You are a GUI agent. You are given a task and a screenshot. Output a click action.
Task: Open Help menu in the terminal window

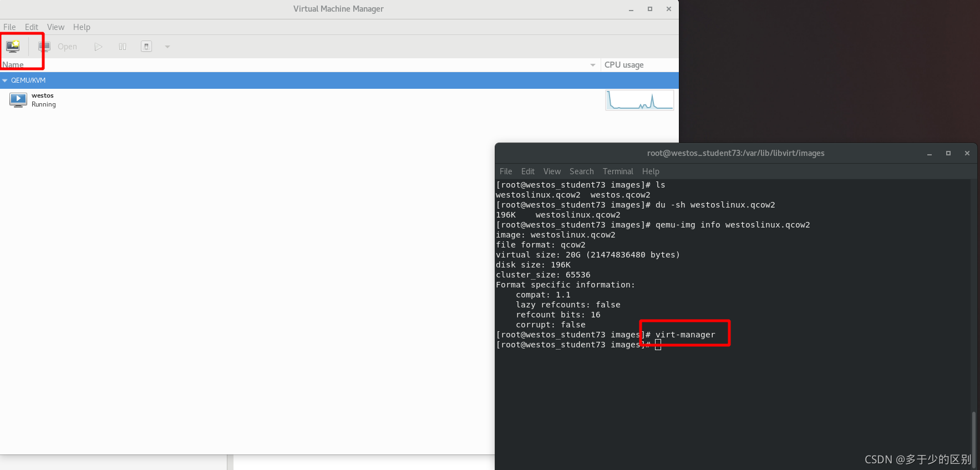(651, 171)
